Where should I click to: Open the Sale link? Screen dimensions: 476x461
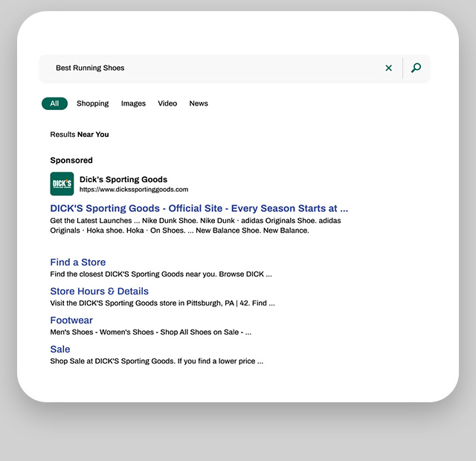coord(60,349)
